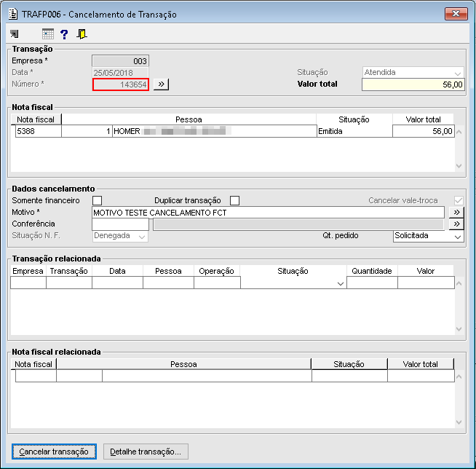Toggle the Duplicar transação checkbox

[234, 200]
